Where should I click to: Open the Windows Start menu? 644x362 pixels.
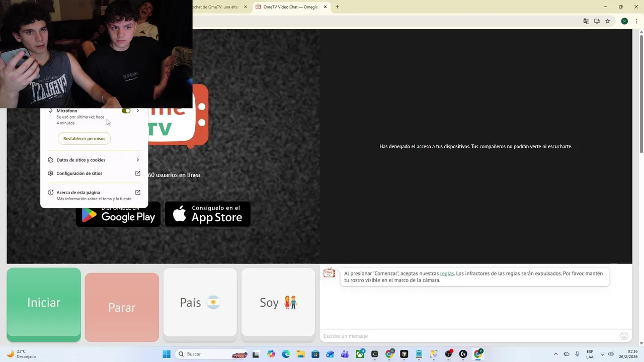coord(167,354)
